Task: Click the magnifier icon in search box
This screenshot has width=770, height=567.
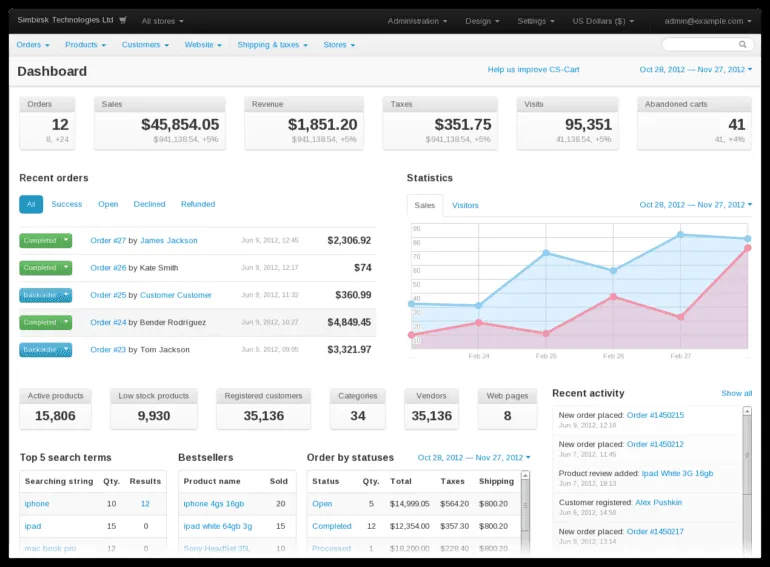Action: click(742, 45)
